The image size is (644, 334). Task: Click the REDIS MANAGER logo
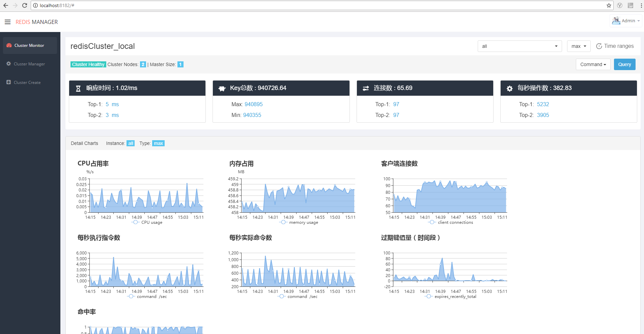(x=36, y=22)
